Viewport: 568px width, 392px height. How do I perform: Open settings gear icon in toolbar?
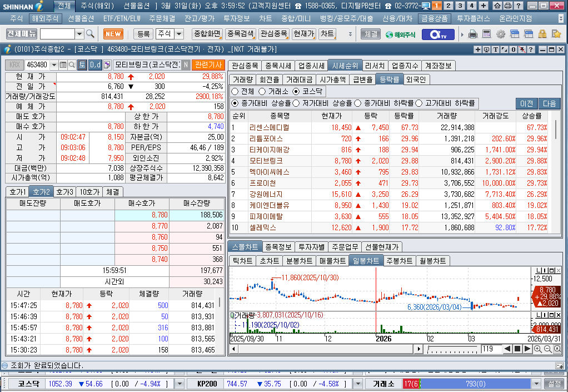[501, 34]
